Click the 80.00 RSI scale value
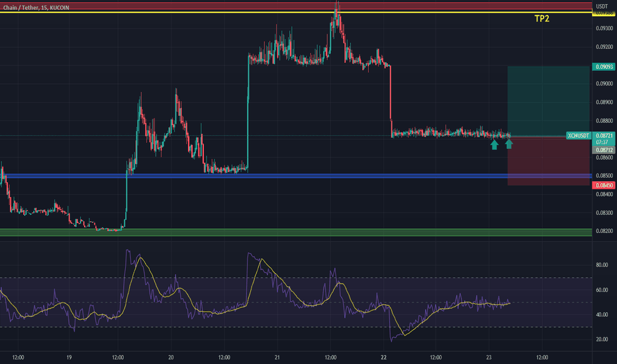The image size is (617, 364). [x=602, y=265]
